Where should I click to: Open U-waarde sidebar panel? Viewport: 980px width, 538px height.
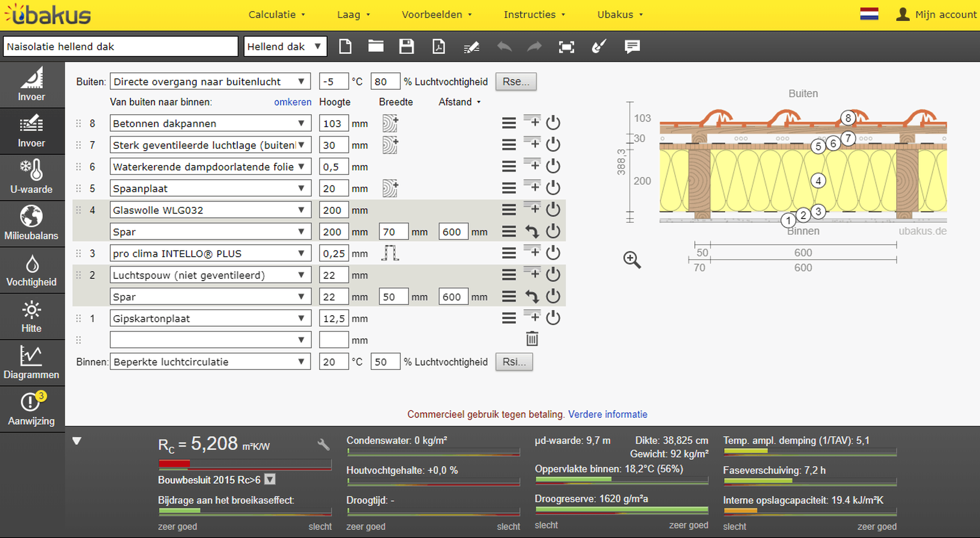coord(32,177)
